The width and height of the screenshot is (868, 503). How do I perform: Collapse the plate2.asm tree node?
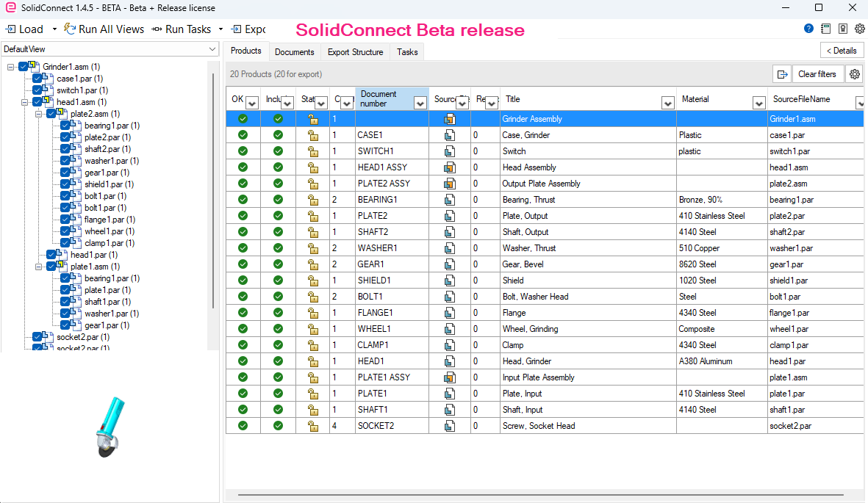39,114
